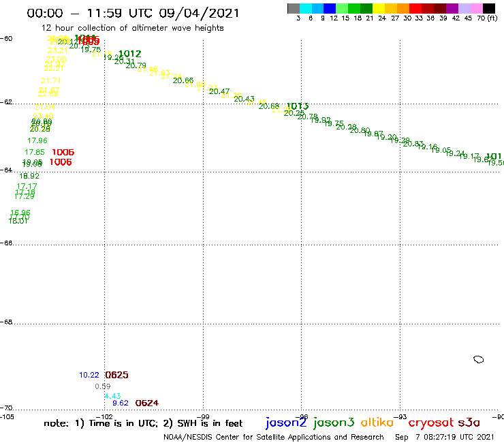This screenshot has height=443, width=504.
Task: Click the cryosat satellite legend label
Action: point(431,423)
